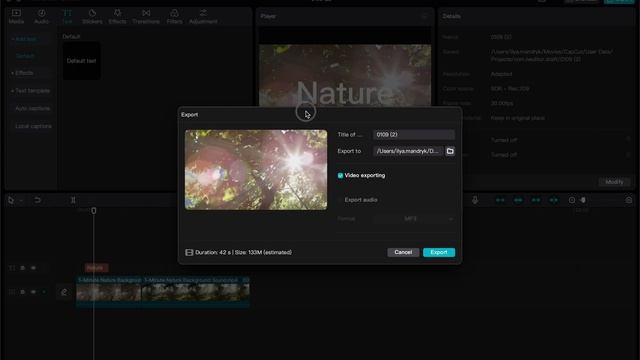Click 'Keep in original place' value in Details
The height and width of the screenshot is (360, 640).
[x=518, y=118]
